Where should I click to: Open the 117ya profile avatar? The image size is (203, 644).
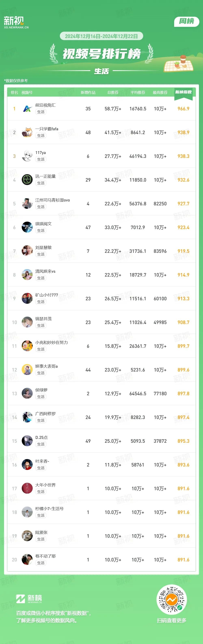[x=27, y=156]
